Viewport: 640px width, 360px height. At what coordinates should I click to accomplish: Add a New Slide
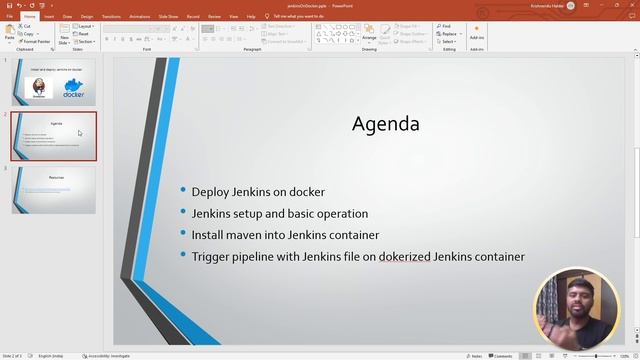coord(64,34)
